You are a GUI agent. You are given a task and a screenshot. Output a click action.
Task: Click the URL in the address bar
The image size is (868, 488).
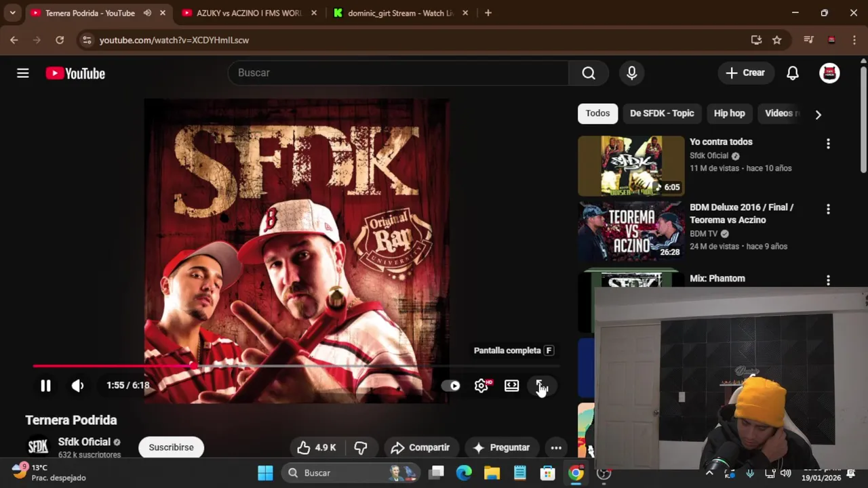(x=174, y=40)
